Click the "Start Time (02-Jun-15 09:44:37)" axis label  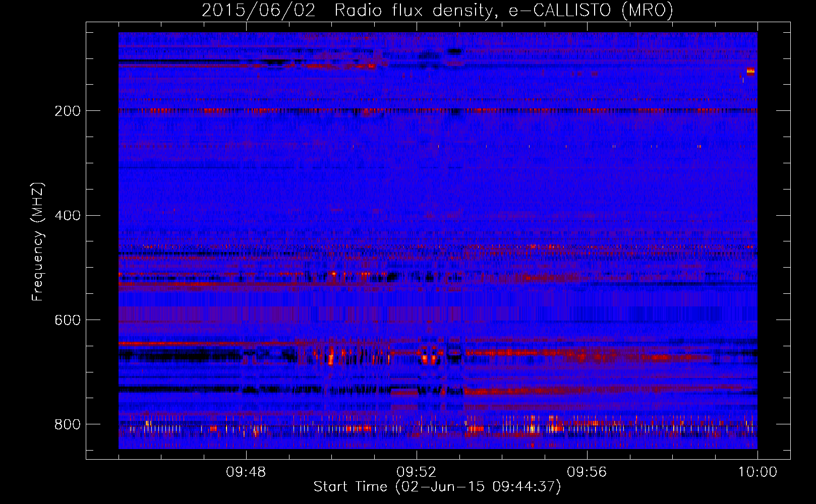coord(437,487)
